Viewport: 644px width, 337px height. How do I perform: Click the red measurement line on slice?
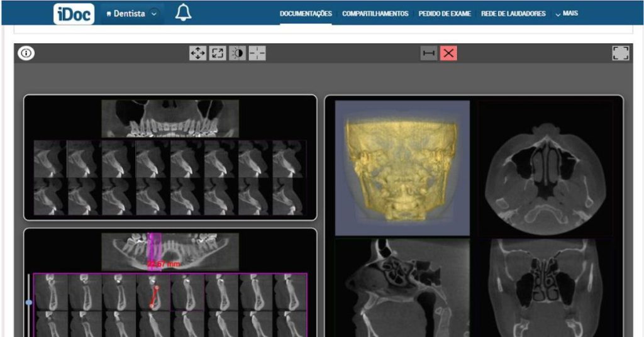[153, 297]
